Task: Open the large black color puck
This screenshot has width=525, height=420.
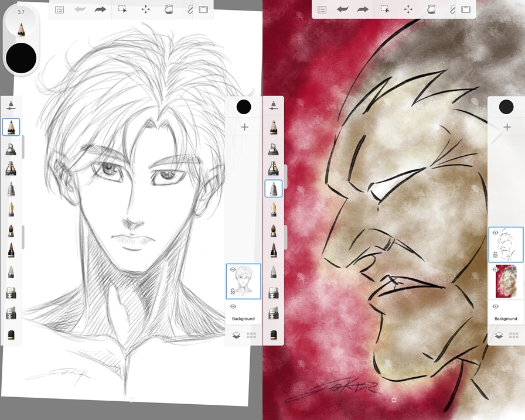Action: [21, 58]
